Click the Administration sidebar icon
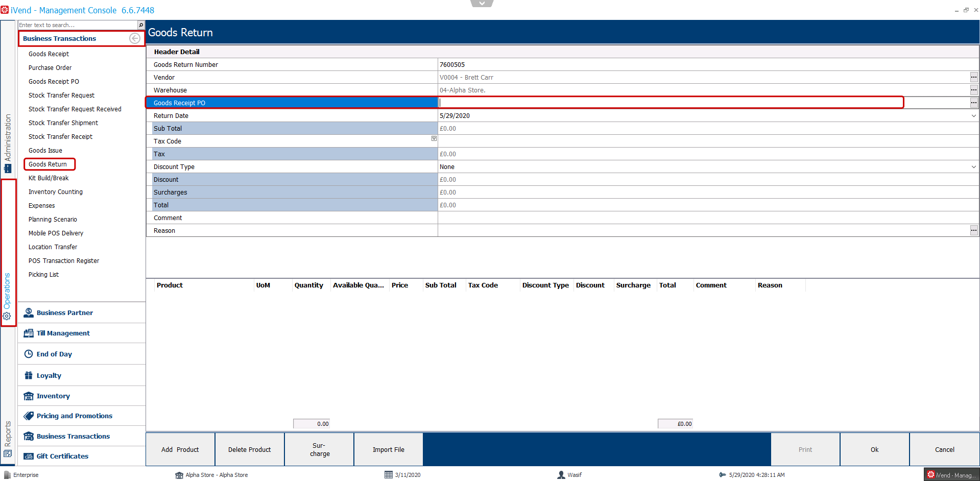This screenshot has width=980, height=481. [x=8, y=169]
